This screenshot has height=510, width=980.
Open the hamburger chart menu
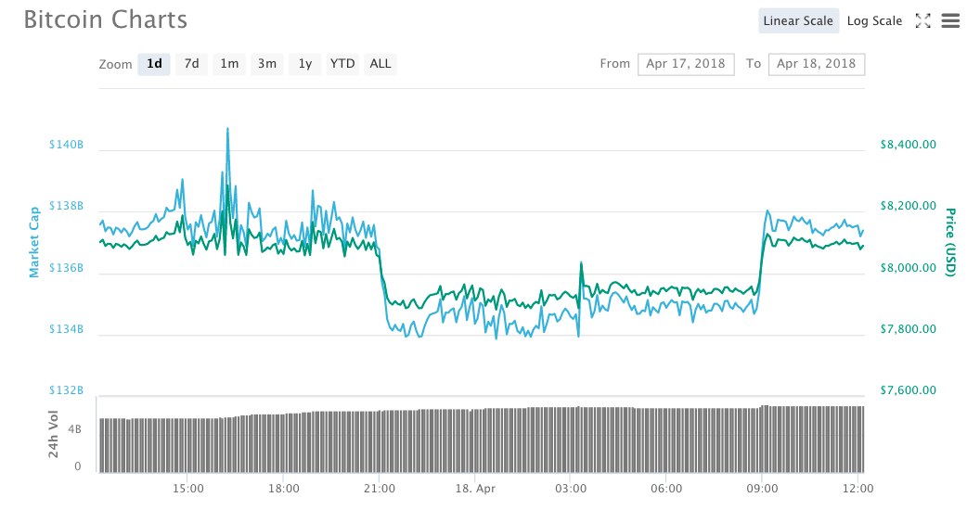pos(950,20)
